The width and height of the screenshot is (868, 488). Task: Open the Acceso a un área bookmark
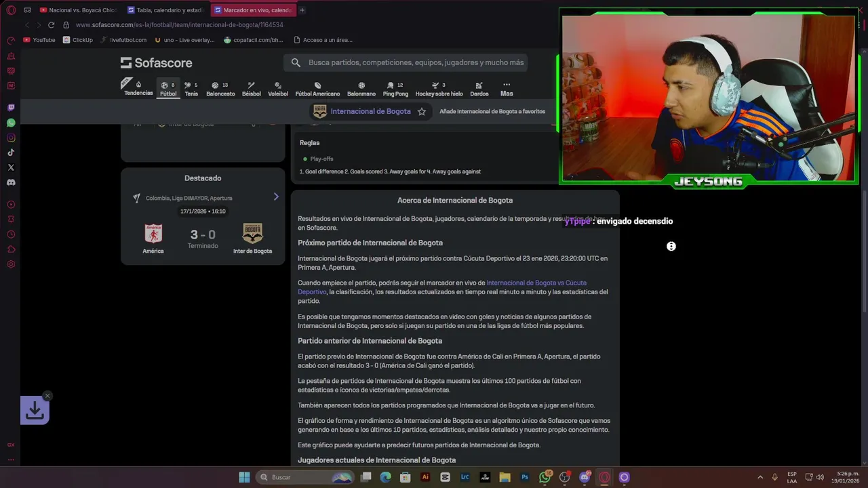coord(323,40)
